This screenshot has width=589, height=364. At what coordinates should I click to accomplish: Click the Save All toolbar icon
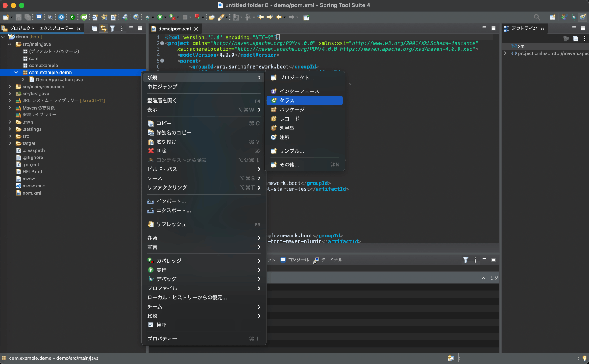point(28,17)
